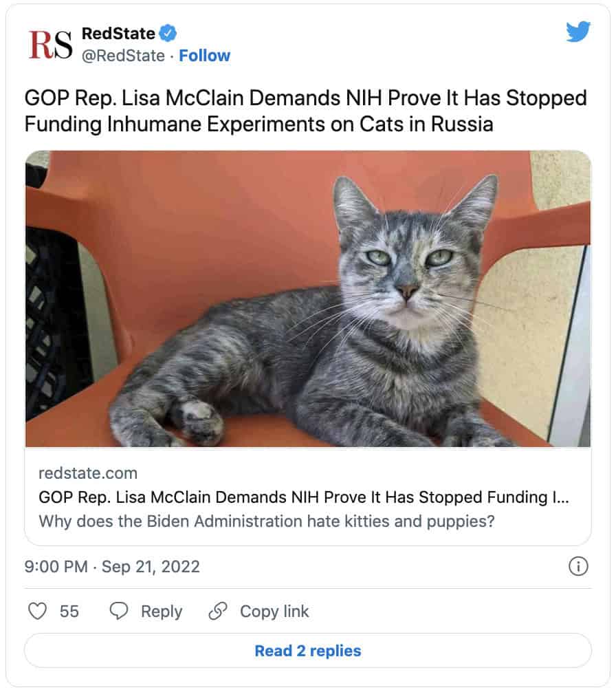Open the tweet info circle icon
The width and height of the screenshot is (616, 692).
coord(578,566)
